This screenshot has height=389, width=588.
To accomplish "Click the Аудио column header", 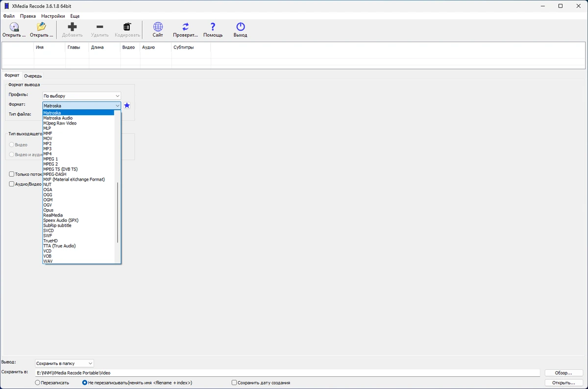I will 155,48.
